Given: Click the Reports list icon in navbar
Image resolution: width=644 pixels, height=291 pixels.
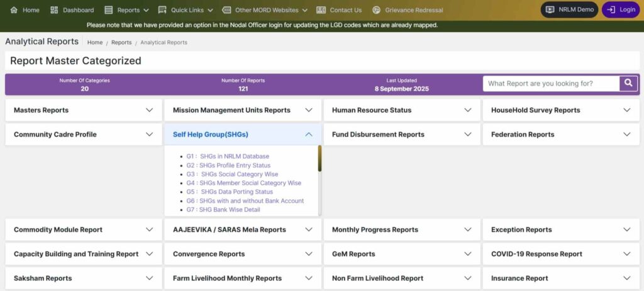Looking at the screenshot, I should [108, 10].
